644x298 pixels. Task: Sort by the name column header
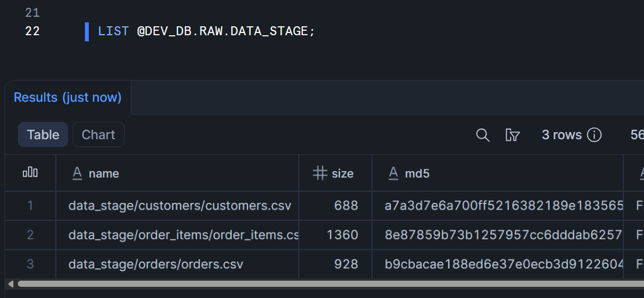104,173
